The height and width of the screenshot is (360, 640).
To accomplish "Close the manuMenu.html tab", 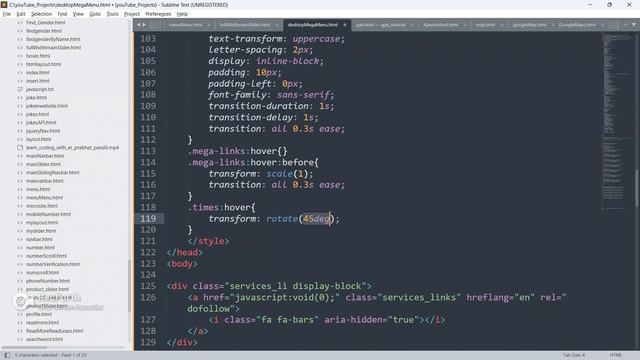I will tap(209, 25).
